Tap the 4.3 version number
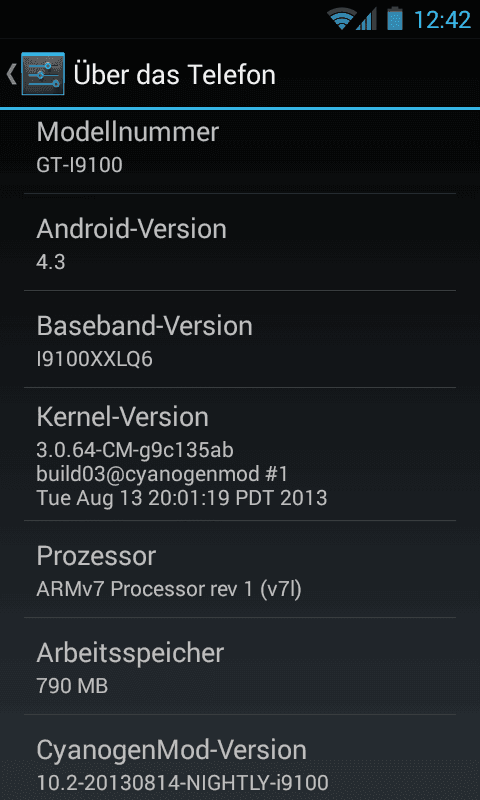Screen dimensions: 480x800 click(51, 262)
